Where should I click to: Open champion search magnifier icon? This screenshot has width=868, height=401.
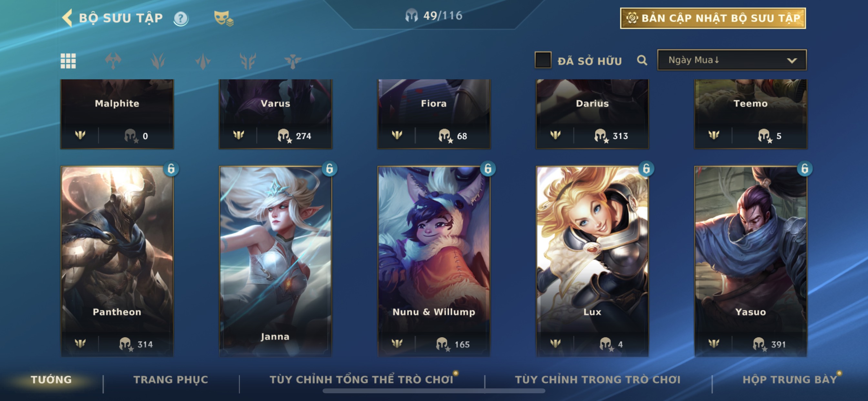(x=642, y=60)
